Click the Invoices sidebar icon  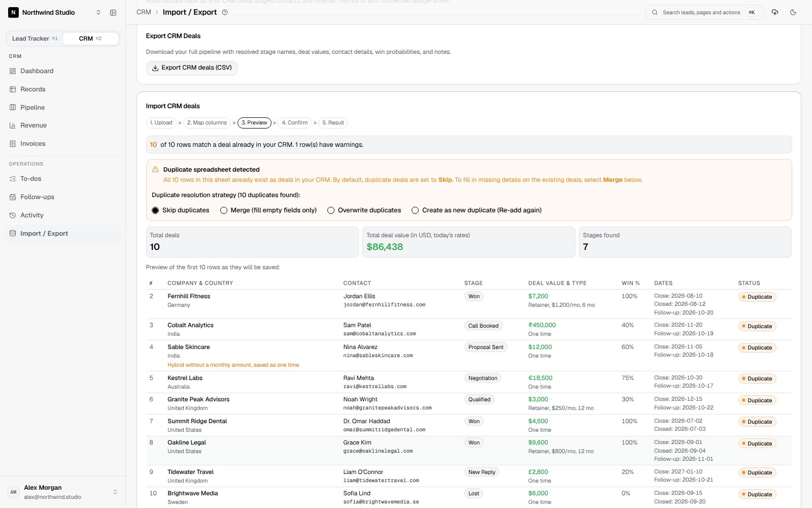coord(13,144)
